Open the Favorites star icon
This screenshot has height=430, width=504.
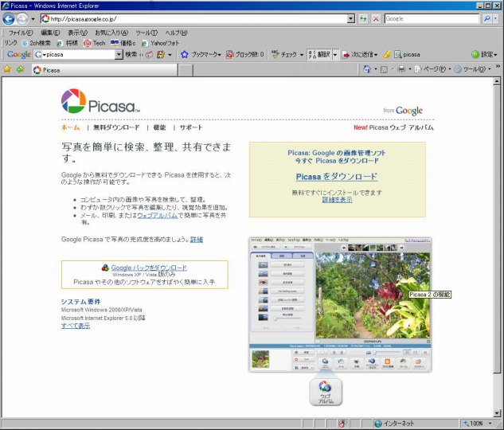[7, 69]
